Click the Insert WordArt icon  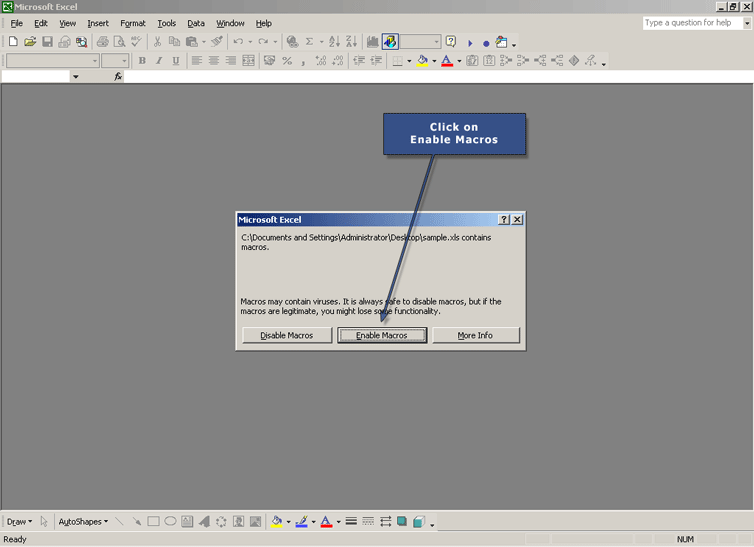pyautogui.click(x=204, y=522)
